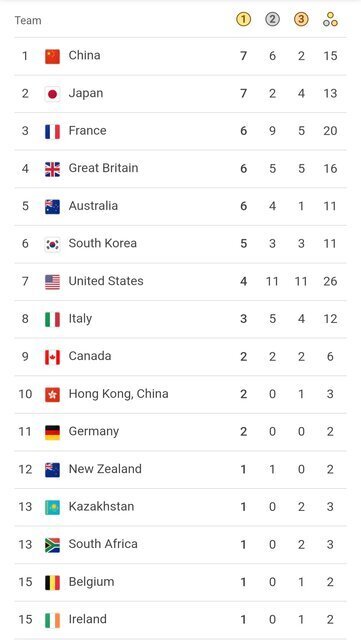Click the South Africa flag icon
This screenshot has height=640, width=361.
tap(52, 545)
